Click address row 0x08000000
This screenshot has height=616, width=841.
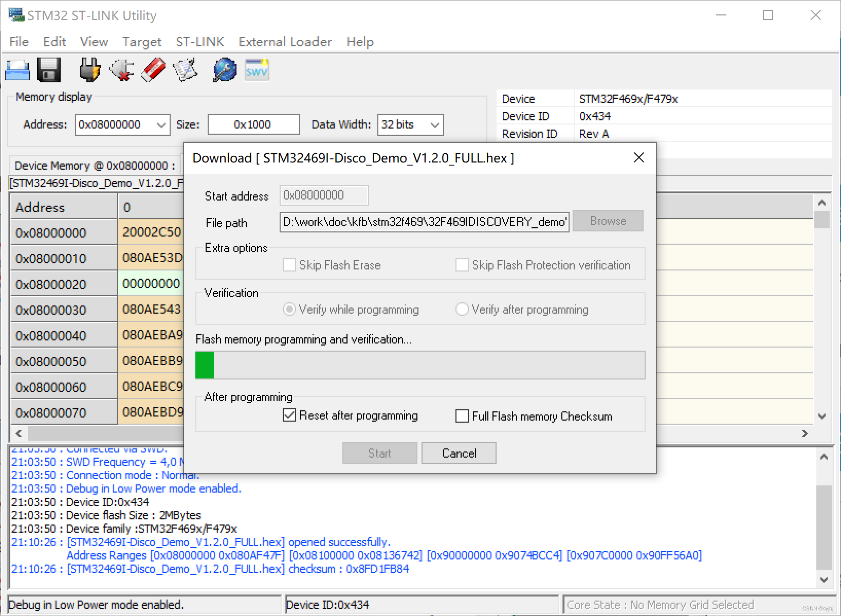[x=64, y=232]
